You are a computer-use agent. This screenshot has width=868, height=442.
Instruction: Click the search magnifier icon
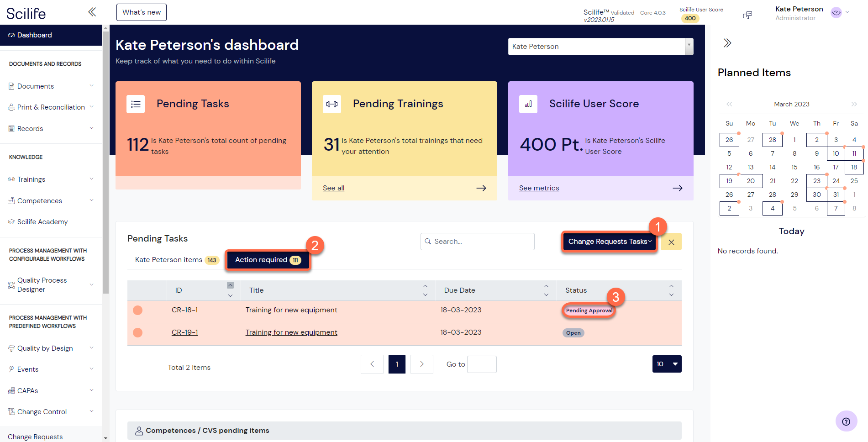pyautogui.click(x=428, y=242)
